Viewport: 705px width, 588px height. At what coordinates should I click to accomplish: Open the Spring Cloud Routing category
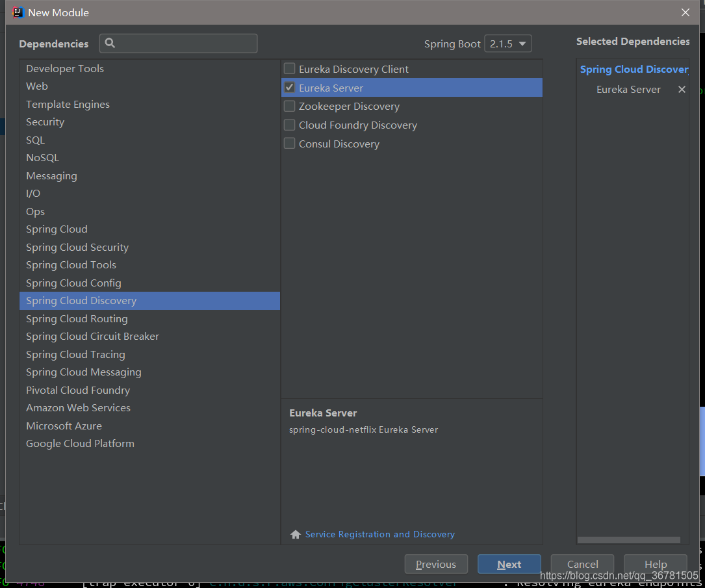click(149, 319)
